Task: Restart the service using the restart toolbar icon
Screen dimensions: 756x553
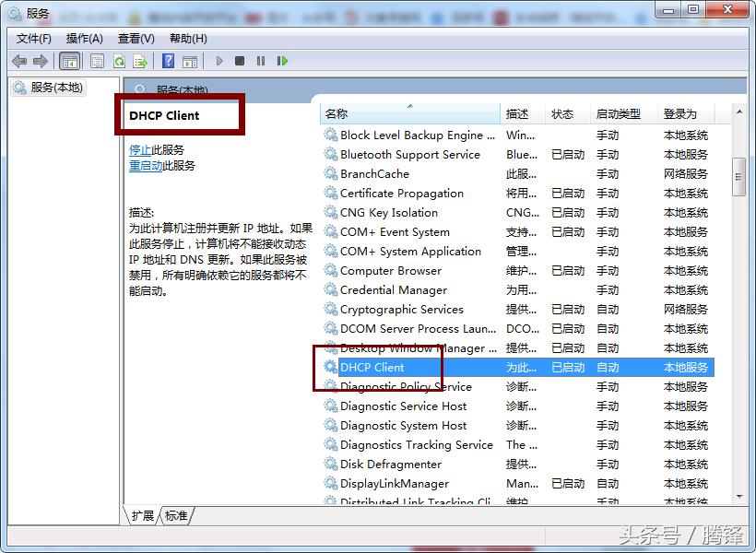Action: click(x=284, y=61)
